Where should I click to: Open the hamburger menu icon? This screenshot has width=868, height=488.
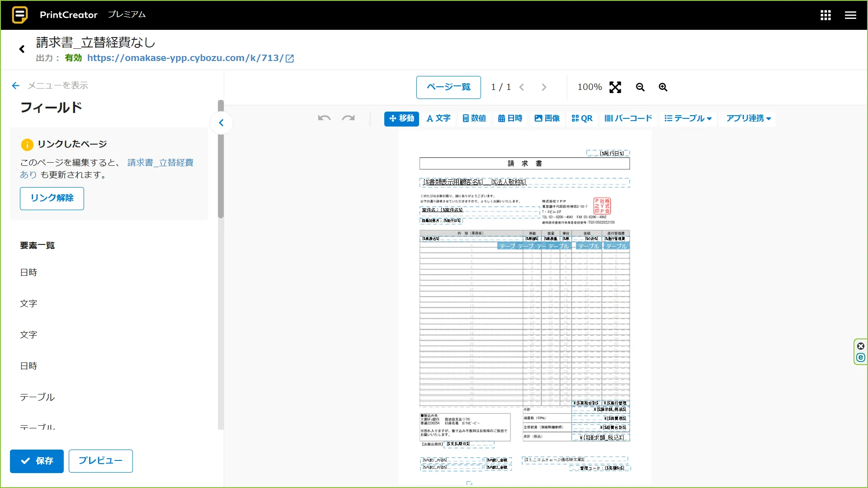click(850, 15)
